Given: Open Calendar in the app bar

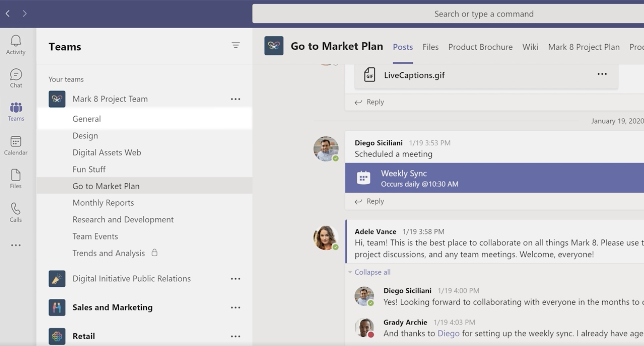Looking at the screenshot, I should [16, 145].
